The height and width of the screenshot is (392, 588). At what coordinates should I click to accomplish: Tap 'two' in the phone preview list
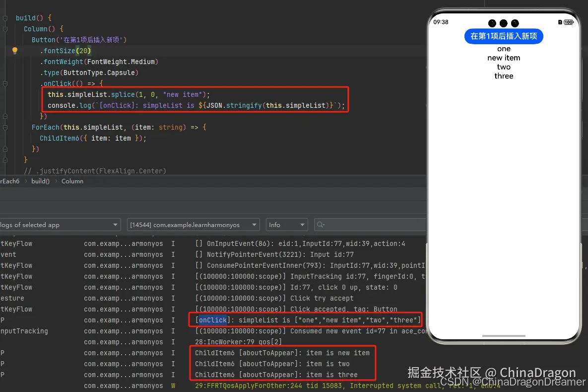click(504, 67)
